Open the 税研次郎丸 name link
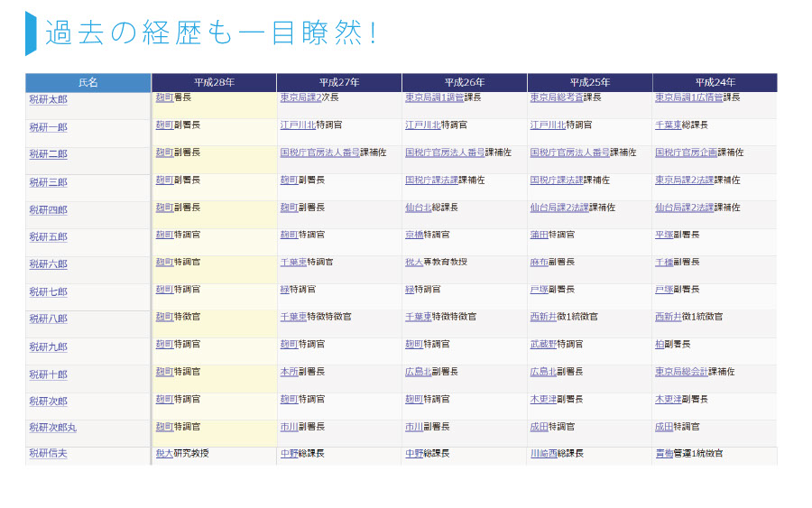 click(x=53, y=427)
